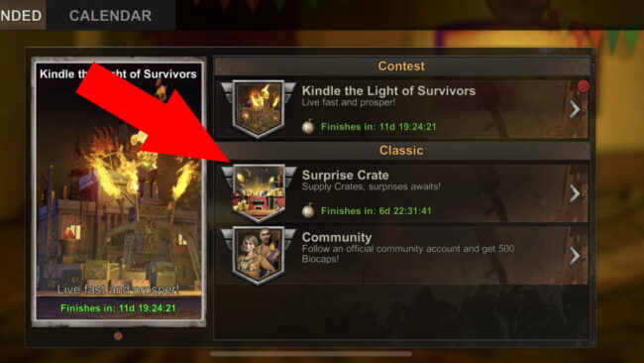This screenshot has width=644, height=363.
Task: Click the stopwatch icon under Kindle the Light
Action: 308,126
